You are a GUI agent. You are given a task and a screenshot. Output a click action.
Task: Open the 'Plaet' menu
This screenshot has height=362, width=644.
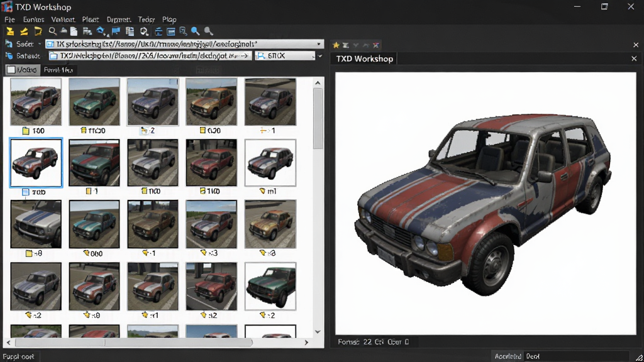[x=91, y=19]
